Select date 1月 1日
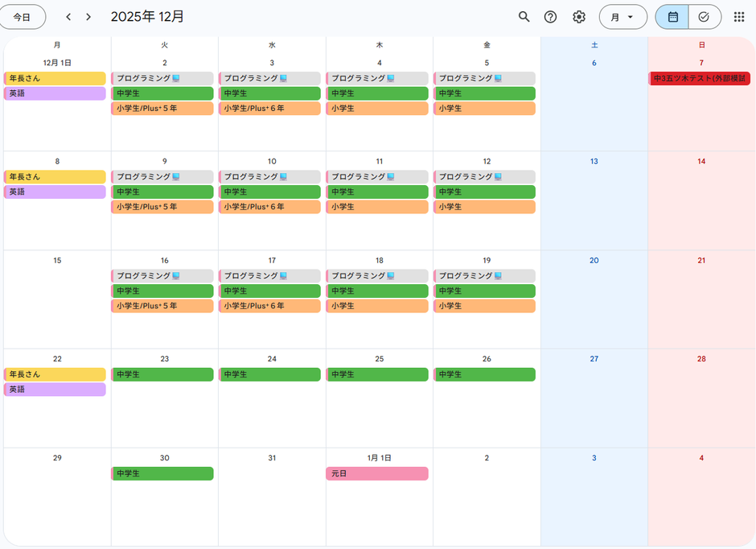 click(x=379, y=457)
